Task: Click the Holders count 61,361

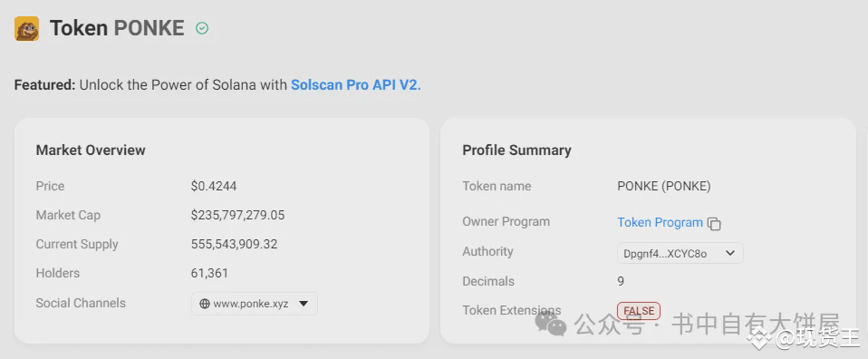Action: point(209,273)
